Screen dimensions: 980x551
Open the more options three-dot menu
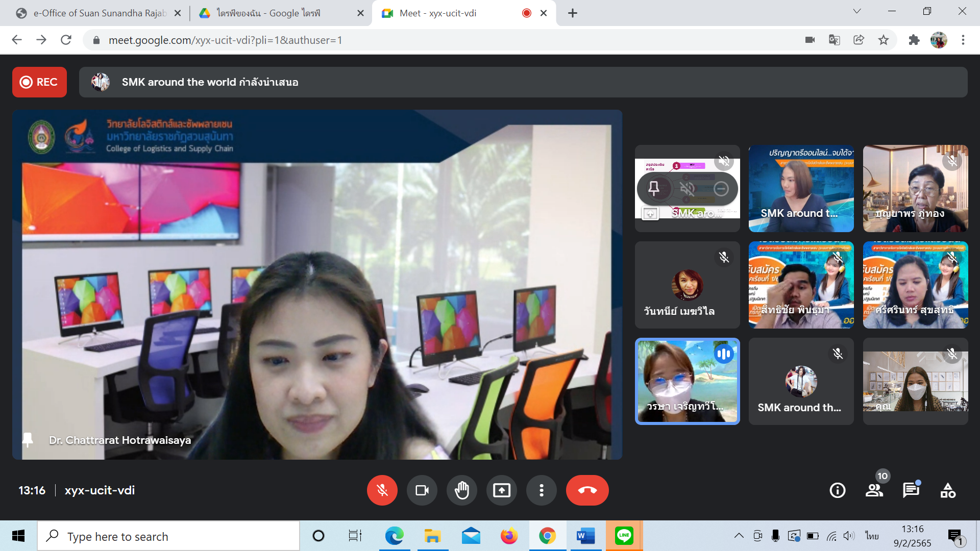click(542, 490)
